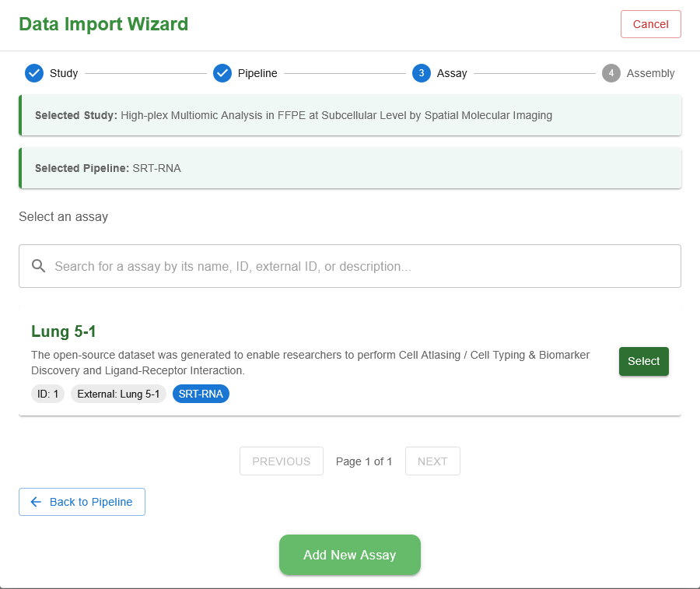Image resolution: width=700 pixels, height=589 pixels.
Task: Open the Lung 5-1 assay title
Action: point(64,331)
